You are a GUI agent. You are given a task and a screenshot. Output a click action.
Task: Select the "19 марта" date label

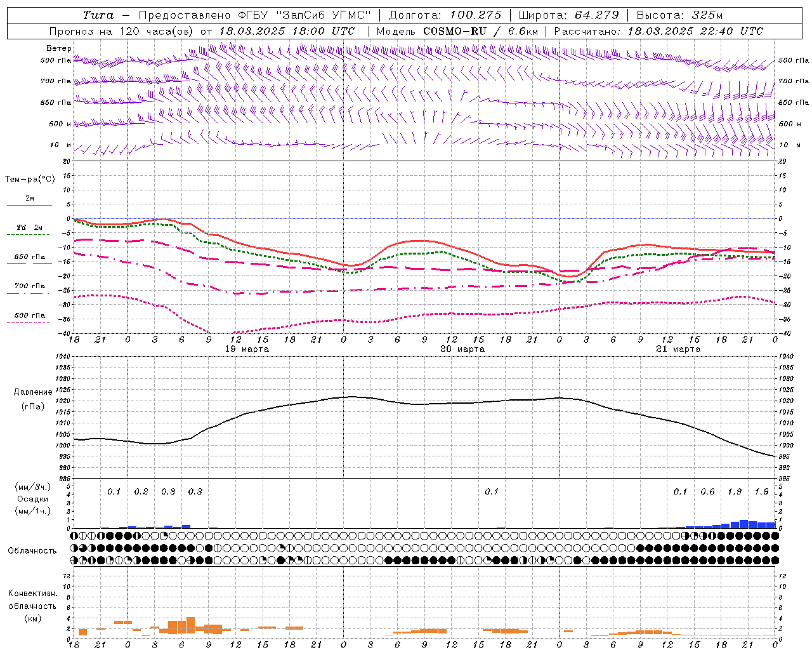pos(247,349)
